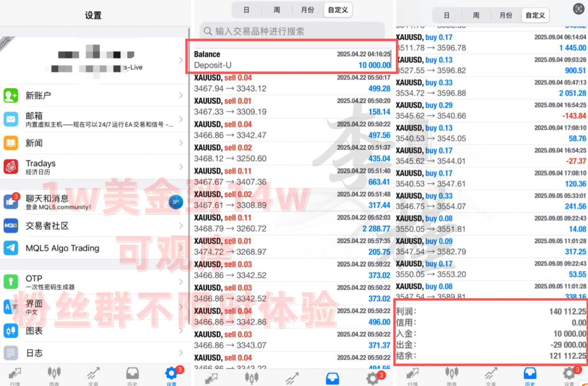Switch to 月份 period in middle panel

point(307,10)
